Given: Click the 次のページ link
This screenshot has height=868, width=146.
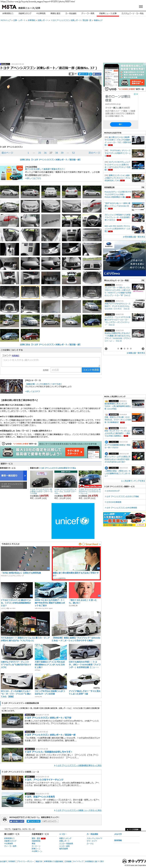Looking at the screenshot, I should (x=94, y=153).
